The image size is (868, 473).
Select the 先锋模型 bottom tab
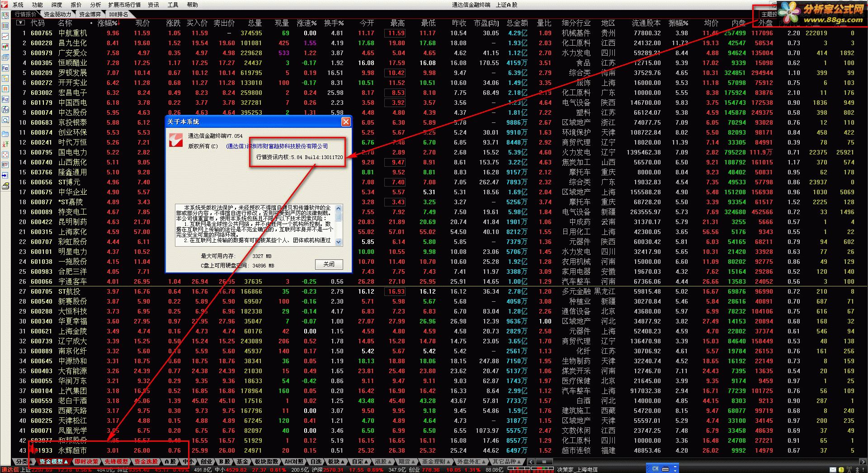[x=116, y=461]
